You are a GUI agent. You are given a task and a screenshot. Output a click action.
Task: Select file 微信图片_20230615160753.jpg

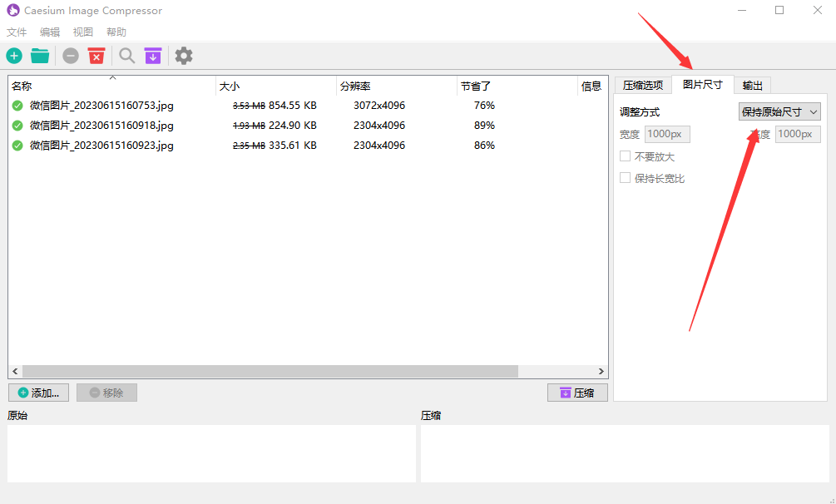tap(101, 106)
